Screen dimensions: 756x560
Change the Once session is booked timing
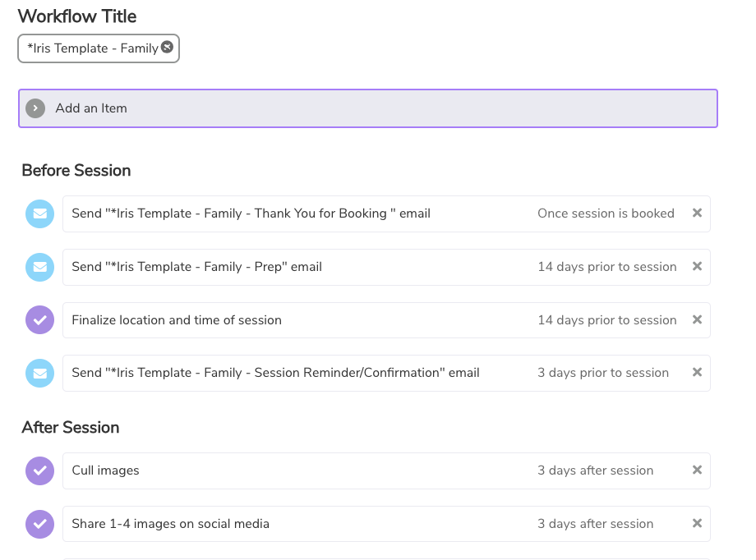(x=606, y=213)
